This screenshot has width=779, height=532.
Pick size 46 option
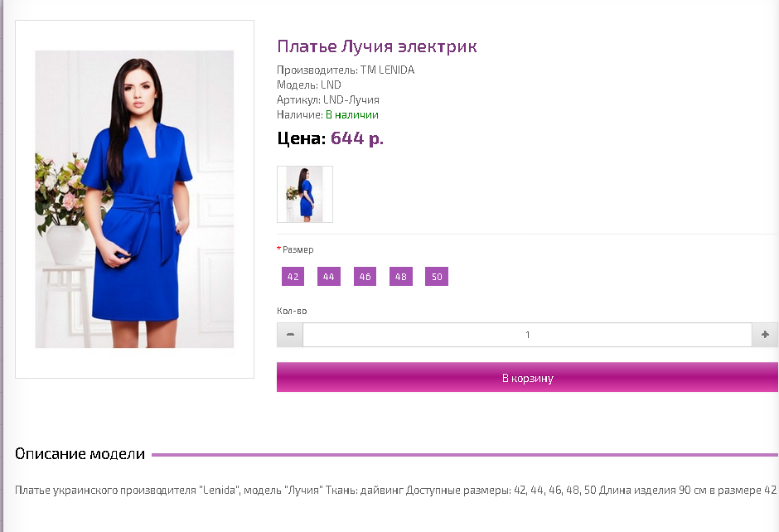click(x=365, y=277)
